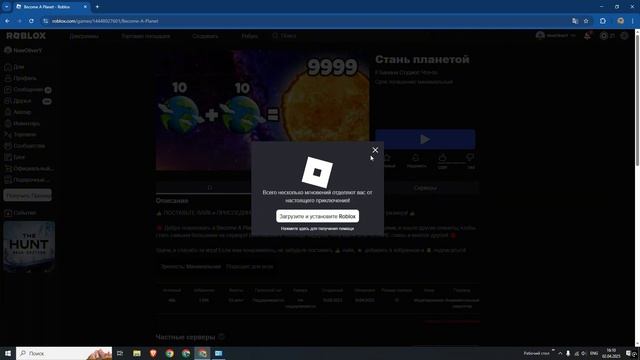
Task: Click the 'Описание' section heading
Action: [x=172, y=201]
